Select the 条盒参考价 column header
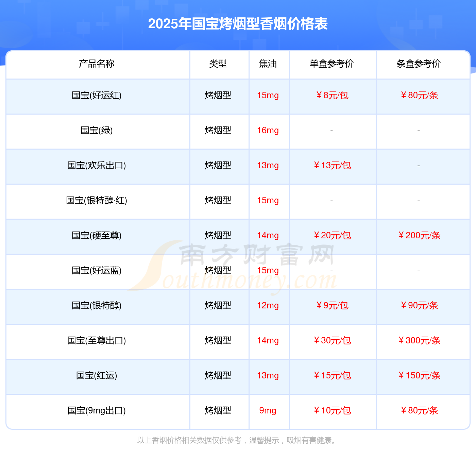This screenshot has width=476, height=459. [x=419, y=64]
